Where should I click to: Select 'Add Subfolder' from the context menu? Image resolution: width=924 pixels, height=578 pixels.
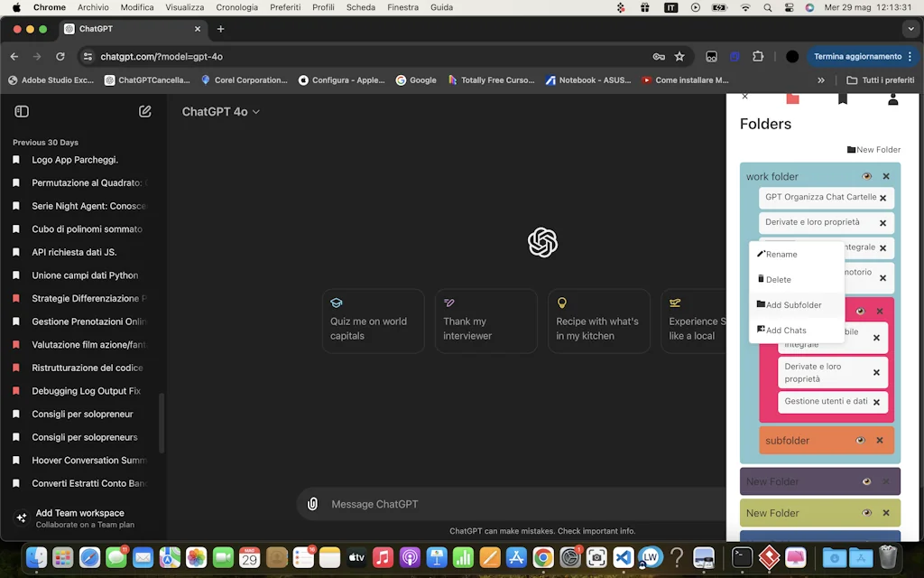click(x=792, y=304)
